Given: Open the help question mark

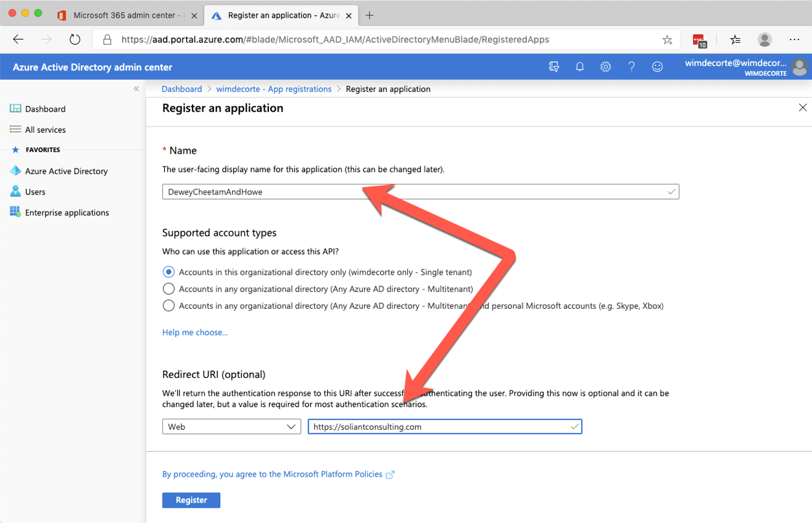Looking at the screenshot, I should (632, 67).
